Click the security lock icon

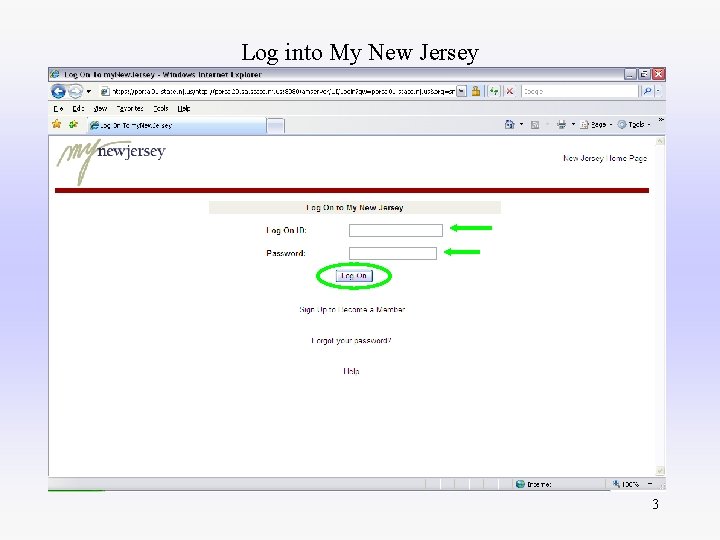(476, 91)
